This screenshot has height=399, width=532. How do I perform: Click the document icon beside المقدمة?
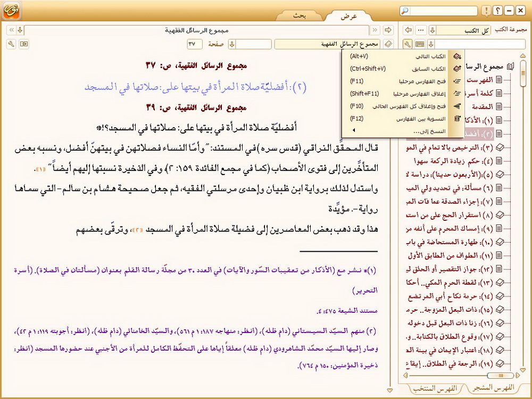(499, 106)
